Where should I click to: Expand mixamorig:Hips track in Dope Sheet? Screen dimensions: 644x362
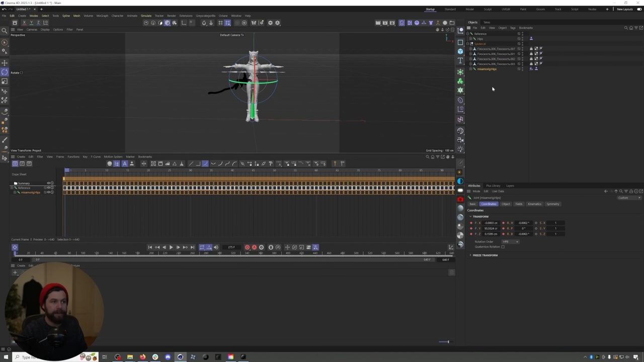point(15,193)
